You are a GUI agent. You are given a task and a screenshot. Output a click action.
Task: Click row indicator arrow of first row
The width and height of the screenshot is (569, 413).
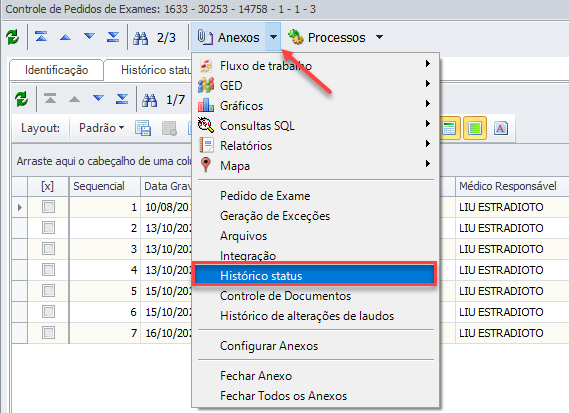point(20,207)
